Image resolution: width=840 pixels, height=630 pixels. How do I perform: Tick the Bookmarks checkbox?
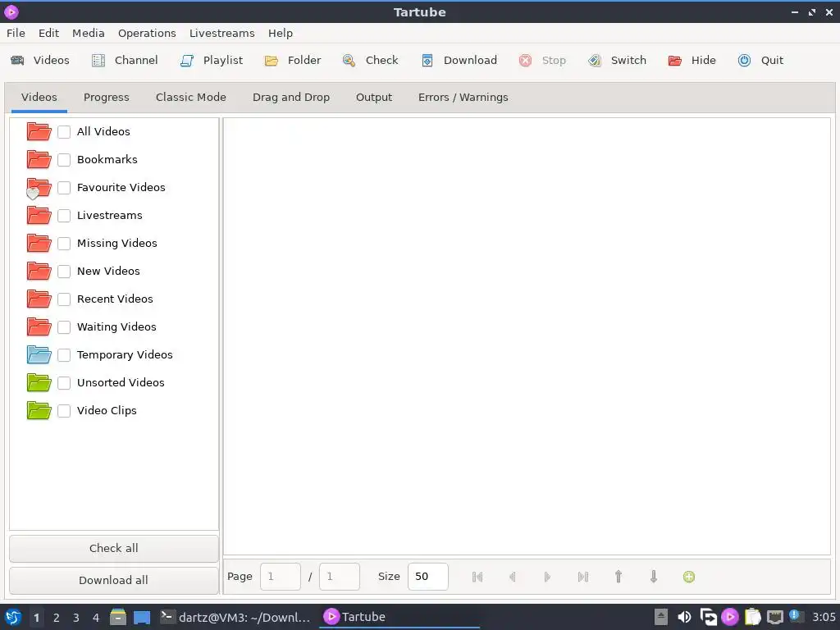pos(64,160)
